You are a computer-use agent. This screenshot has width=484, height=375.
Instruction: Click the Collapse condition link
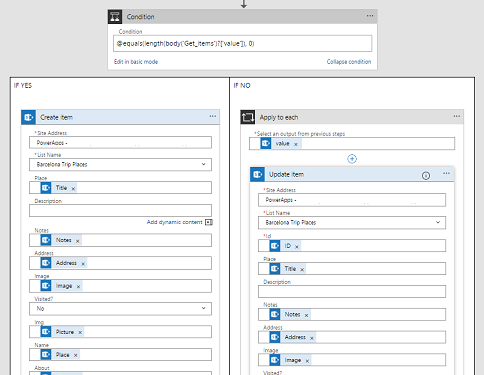click(x=349, y=62)
